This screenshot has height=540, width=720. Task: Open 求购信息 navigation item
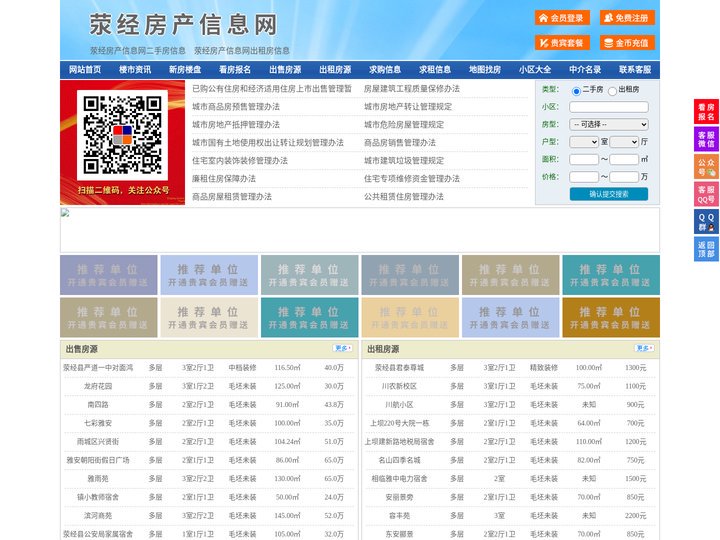[x=385, y=70]
